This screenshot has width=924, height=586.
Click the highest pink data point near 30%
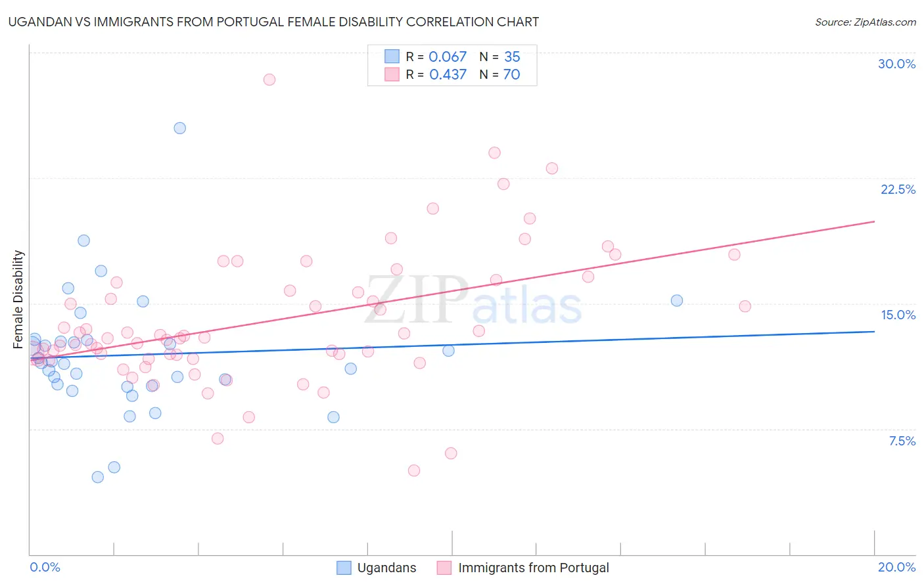(x=269, y=79)
